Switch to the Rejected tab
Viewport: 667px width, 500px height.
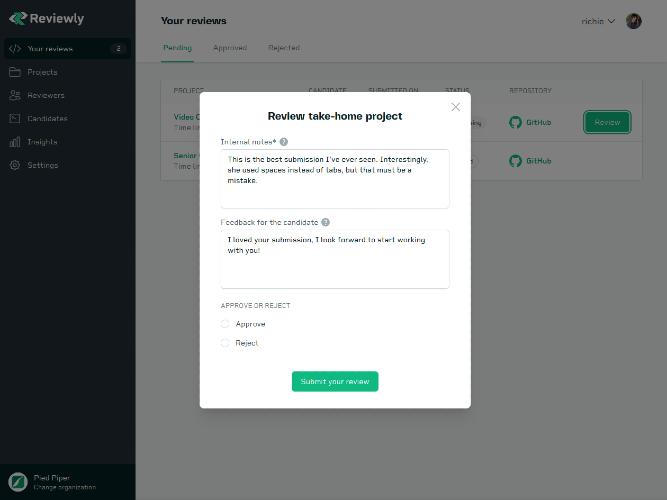coord(284,48)
